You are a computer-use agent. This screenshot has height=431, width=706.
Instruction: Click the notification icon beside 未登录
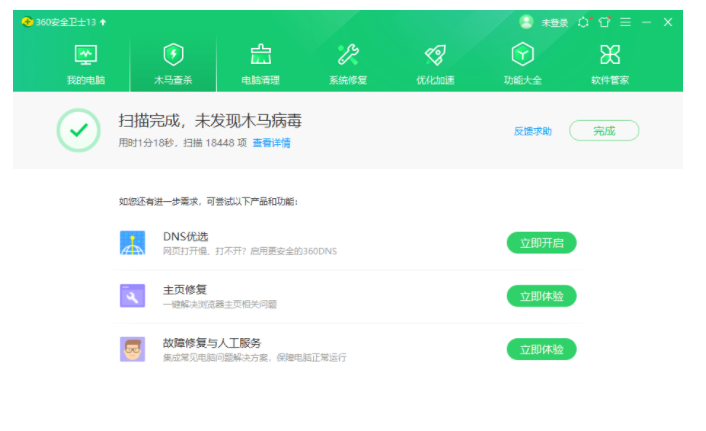click(583, 22)
